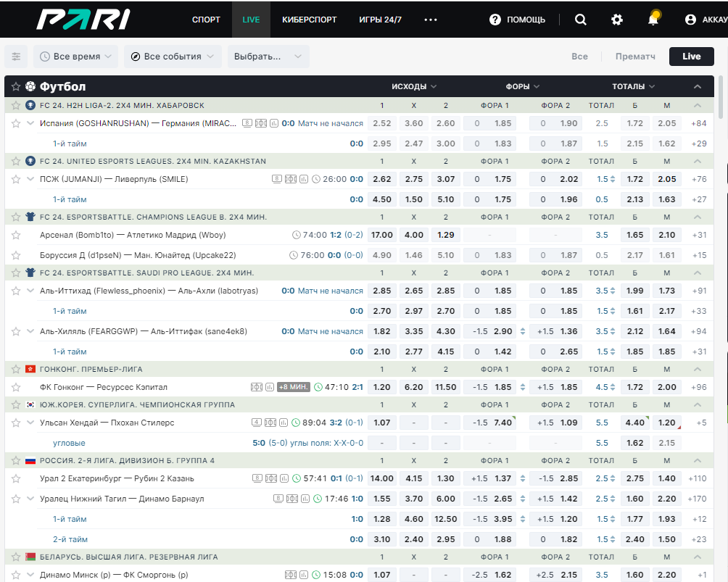
Task: Open the Все время dropdown
Action: [x=75, y=57]
